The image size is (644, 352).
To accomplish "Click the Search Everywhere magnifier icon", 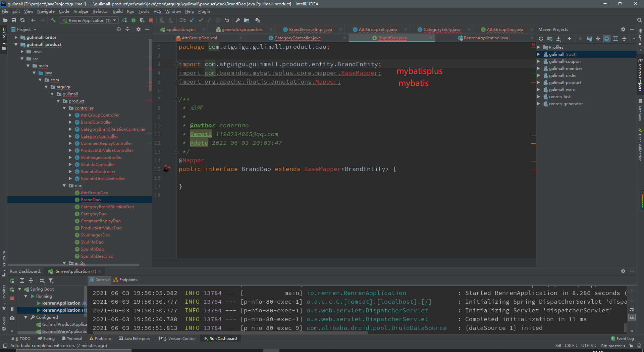I will [639, 20].
